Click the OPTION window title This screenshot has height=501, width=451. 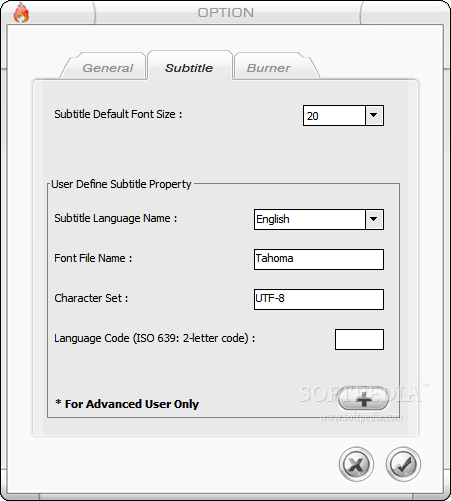226,13
